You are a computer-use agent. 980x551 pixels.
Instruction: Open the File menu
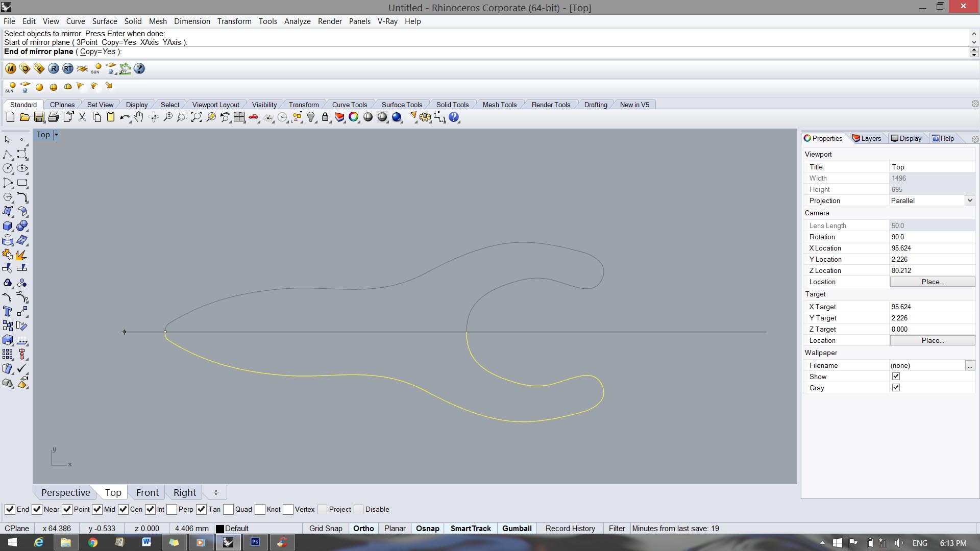tap(9, 21)
